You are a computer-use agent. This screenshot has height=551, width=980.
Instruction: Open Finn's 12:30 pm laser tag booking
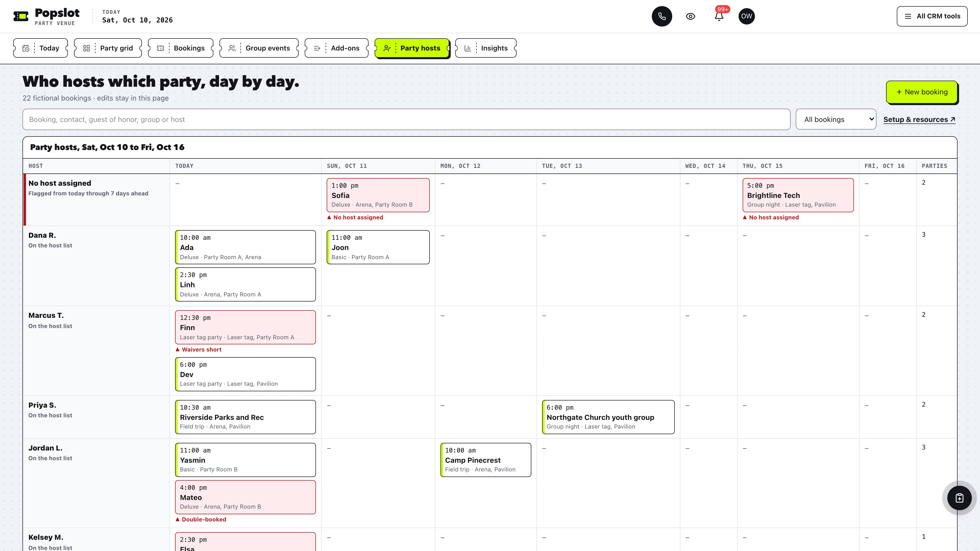pyautogui.click(x=245, y=327)
